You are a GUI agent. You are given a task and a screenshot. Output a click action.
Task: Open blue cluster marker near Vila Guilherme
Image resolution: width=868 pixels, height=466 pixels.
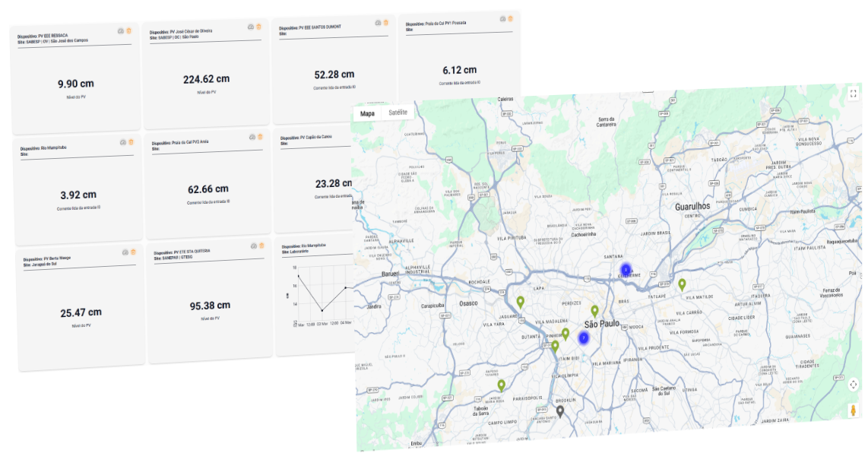tap(626, 270)
